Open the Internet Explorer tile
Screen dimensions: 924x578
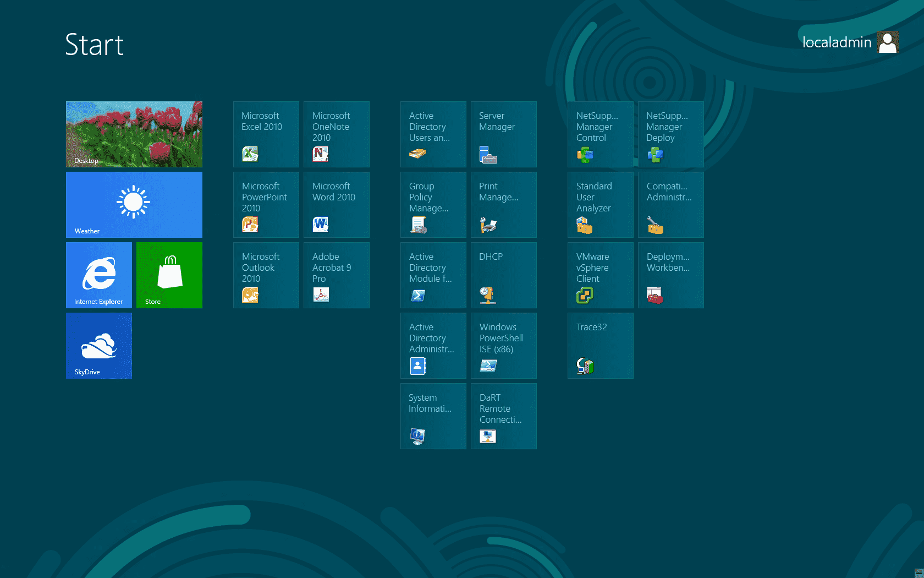coord(99,275)
